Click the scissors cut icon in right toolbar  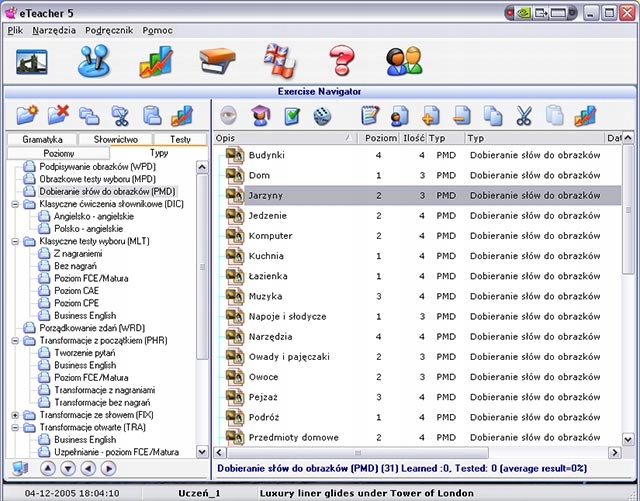pos(524,116)
